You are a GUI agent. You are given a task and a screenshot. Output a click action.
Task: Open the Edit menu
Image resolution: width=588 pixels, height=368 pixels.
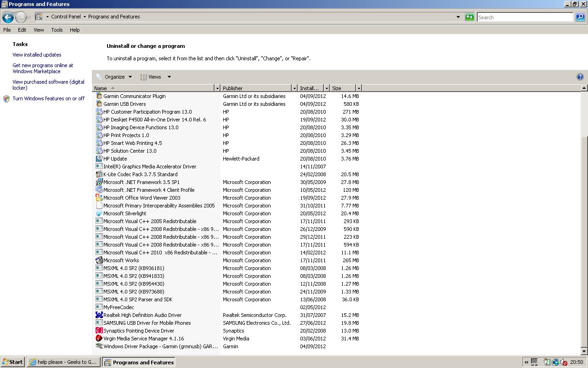click(x=22, y=30)
